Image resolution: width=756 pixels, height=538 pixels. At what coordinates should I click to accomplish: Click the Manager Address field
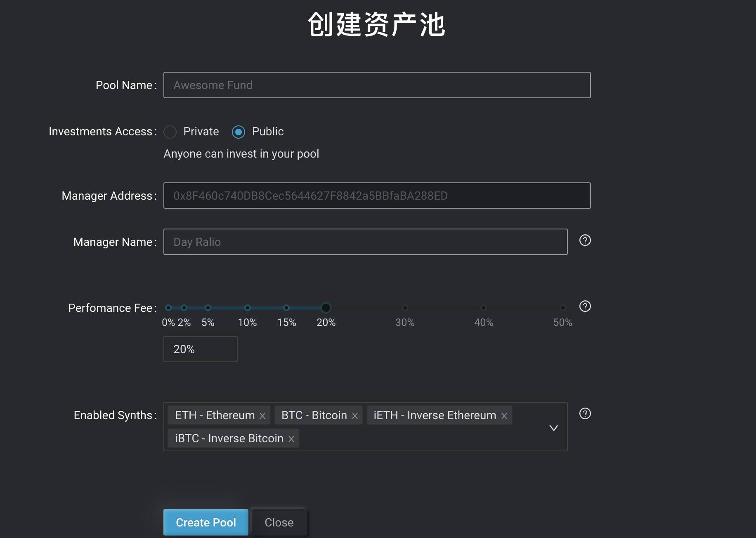(377, 196)
